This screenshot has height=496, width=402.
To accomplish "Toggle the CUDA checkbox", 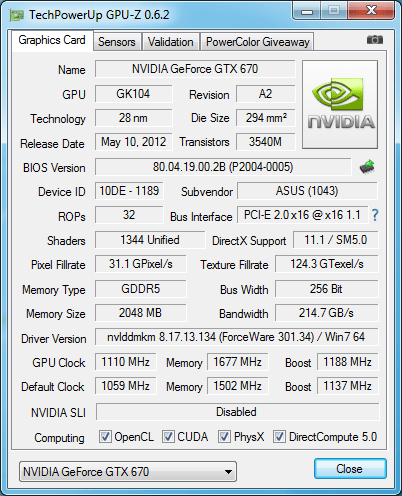I will click(x=168, y=436).
